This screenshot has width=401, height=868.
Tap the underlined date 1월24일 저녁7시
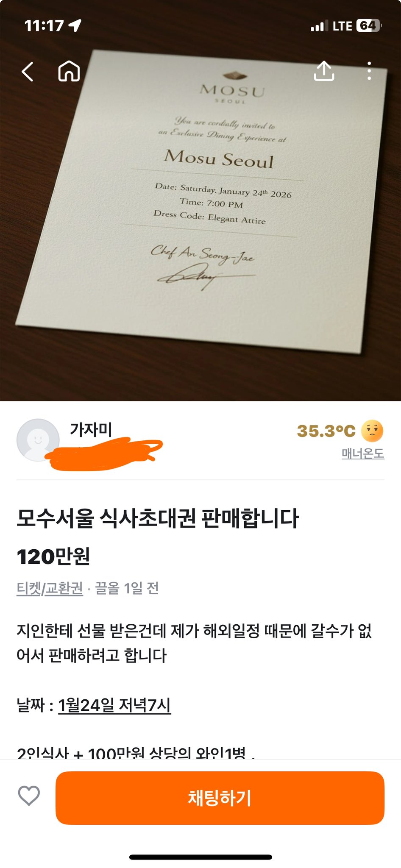tap(114, 705)
